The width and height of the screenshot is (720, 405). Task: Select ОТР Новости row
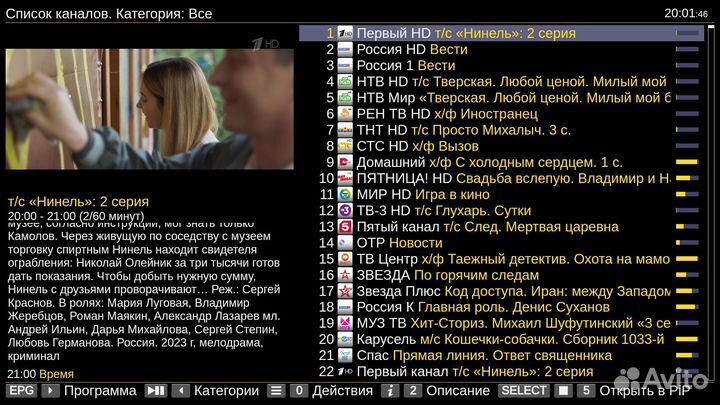click(x=501, y=242)
